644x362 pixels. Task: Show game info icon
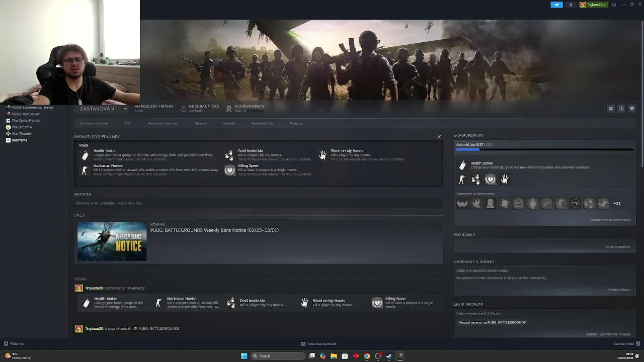click(621, 109)
